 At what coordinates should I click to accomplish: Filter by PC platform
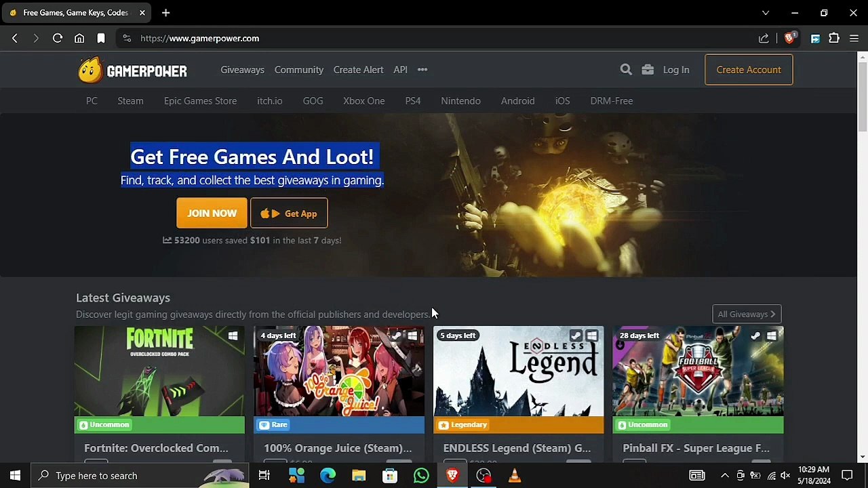(92, 101)
